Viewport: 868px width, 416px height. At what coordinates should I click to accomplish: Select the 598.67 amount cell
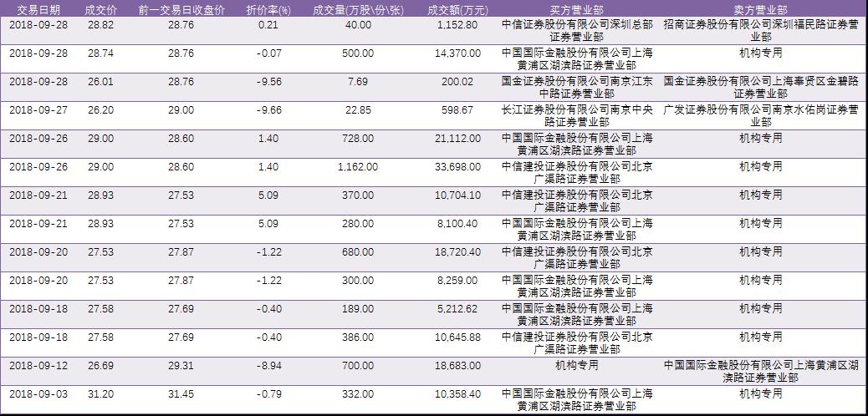[x=457, y=109]
